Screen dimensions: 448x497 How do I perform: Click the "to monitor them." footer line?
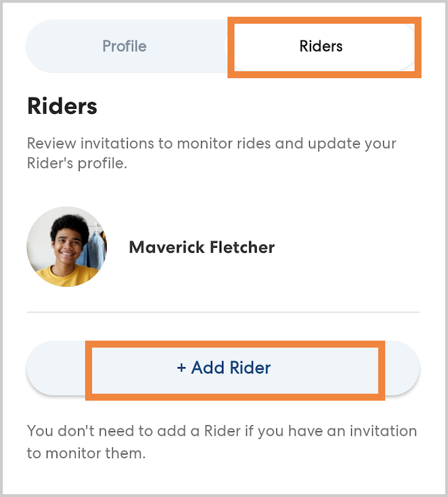point(86,453)
